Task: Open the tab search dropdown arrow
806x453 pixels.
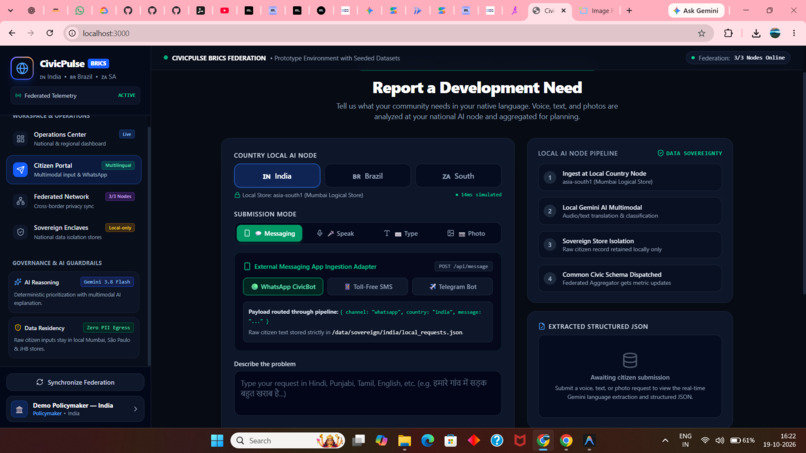Action: [10, 10]
